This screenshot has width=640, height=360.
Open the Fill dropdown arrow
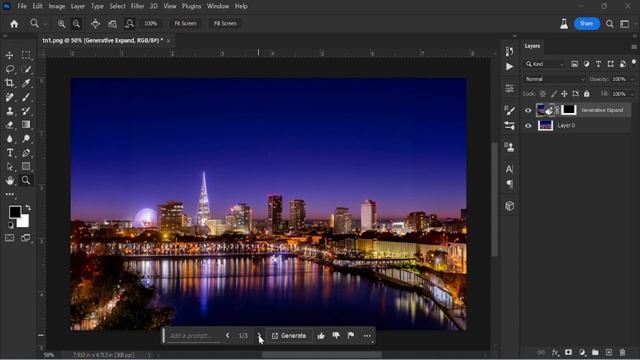(632, 94)
